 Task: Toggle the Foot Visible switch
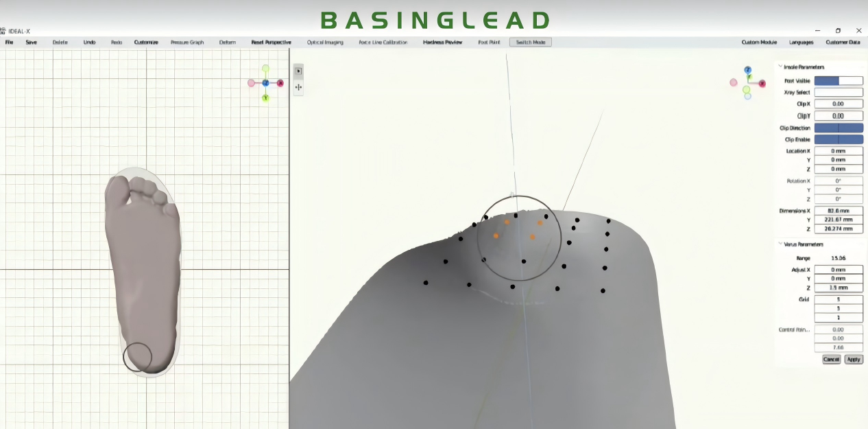838,81
